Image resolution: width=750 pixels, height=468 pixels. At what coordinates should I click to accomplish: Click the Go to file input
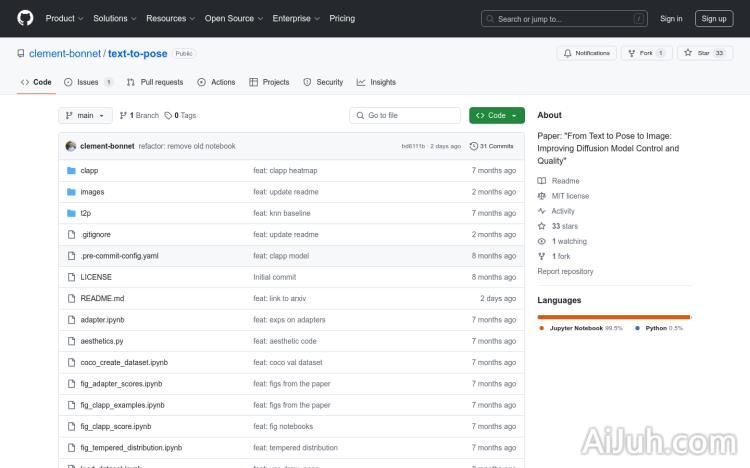404,115
